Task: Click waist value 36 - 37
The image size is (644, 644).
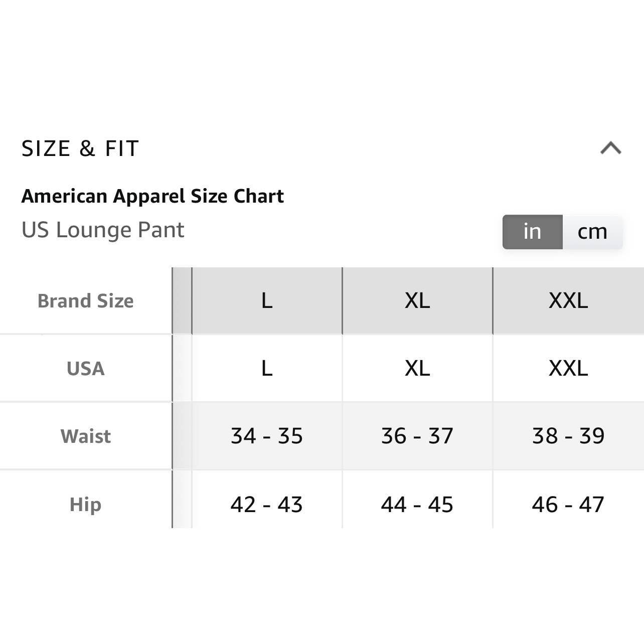Action: [x=417, y=436]
